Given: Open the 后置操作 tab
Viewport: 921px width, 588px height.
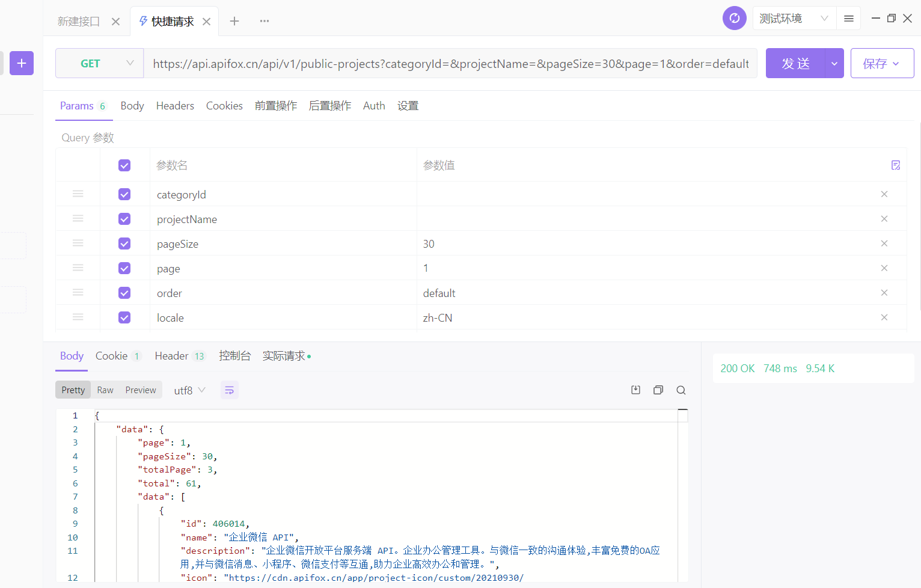Looking at the screenshot, I should [330, 106].
